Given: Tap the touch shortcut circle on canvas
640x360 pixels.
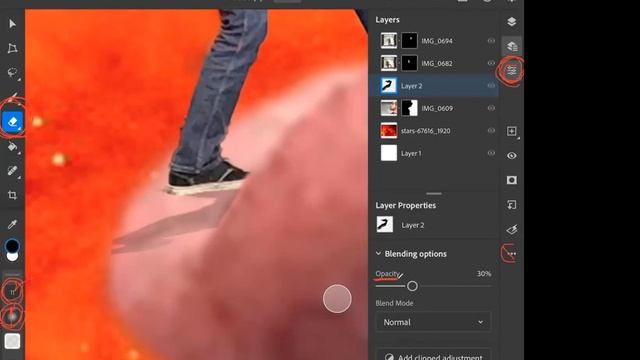Looking at the screenshot, I should (337, 299).
